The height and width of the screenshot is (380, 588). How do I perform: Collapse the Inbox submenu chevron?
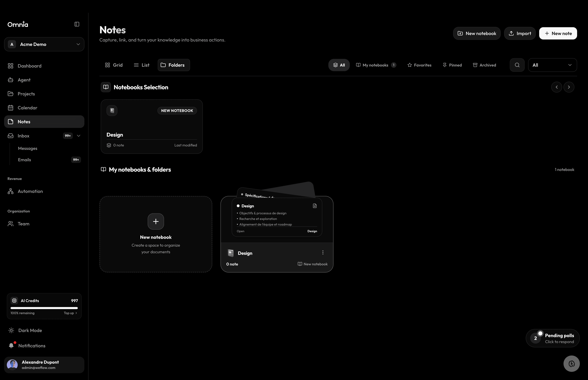78,136
